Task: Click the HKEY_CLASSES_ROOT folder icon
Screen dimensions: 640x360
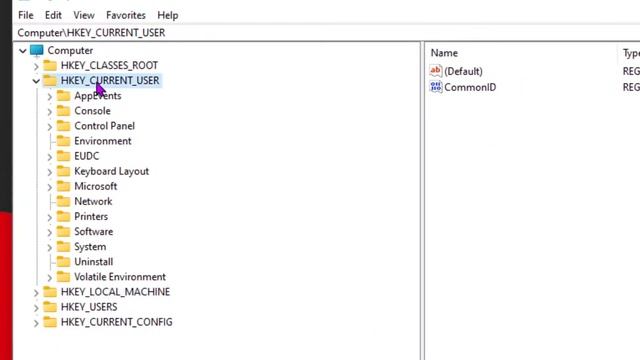Action: (50, 65)
